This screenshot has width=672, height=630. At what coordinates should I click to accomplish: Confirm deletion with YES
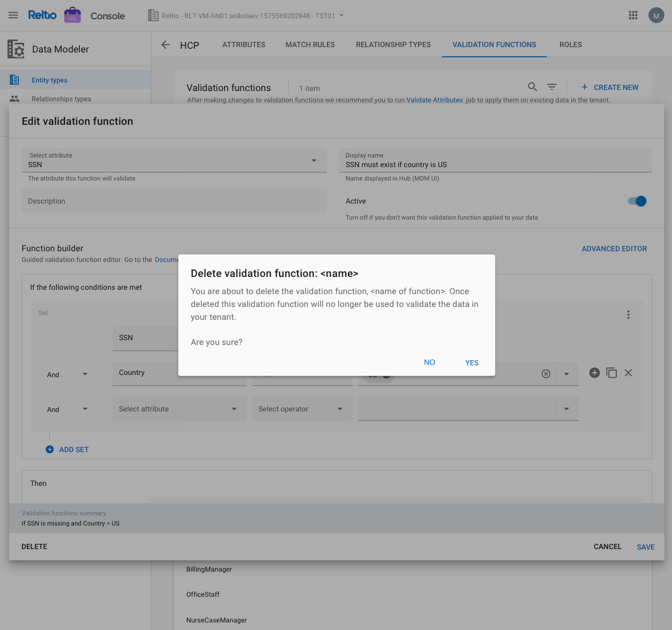pyautogui.click(x=472, y=363)
